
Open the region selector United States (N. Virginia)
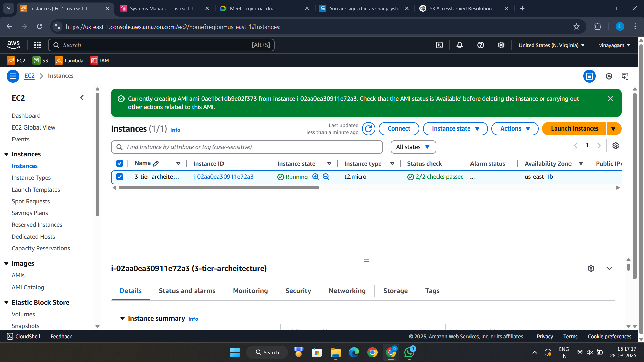551,45
